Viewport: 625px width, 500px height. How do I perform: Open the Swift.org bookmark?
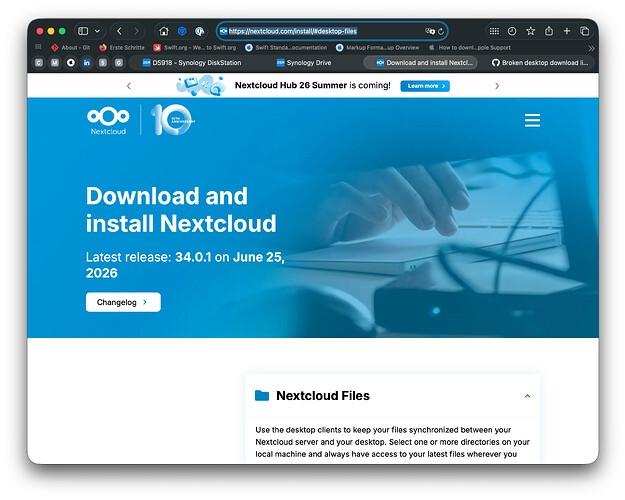[195, 47]
